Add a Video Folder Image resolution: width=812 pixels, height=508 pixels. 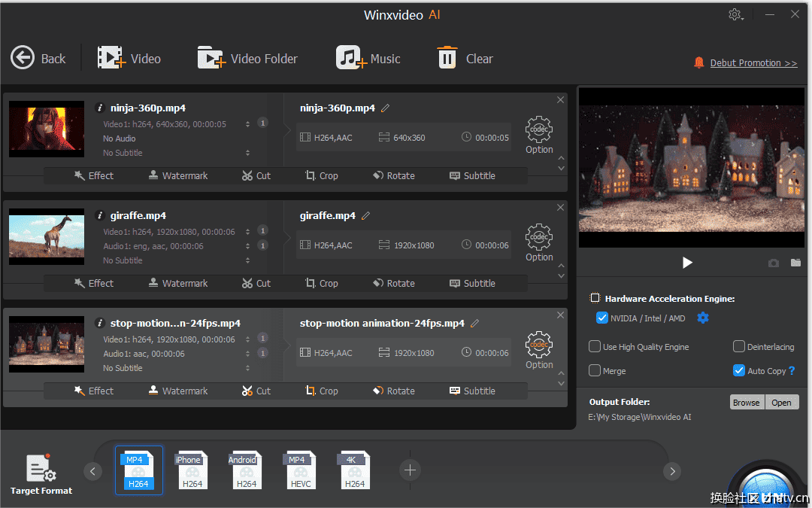tap(247, 58)
